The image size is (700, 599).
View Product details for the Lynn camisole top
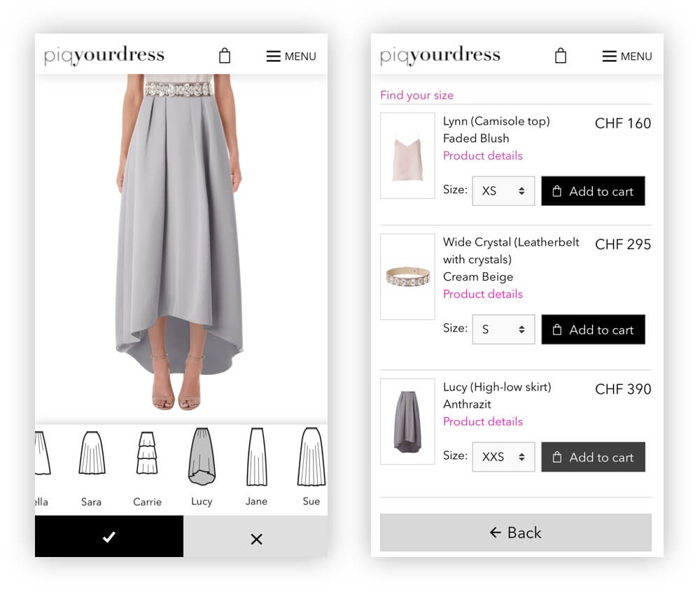[x=483, y=156]
